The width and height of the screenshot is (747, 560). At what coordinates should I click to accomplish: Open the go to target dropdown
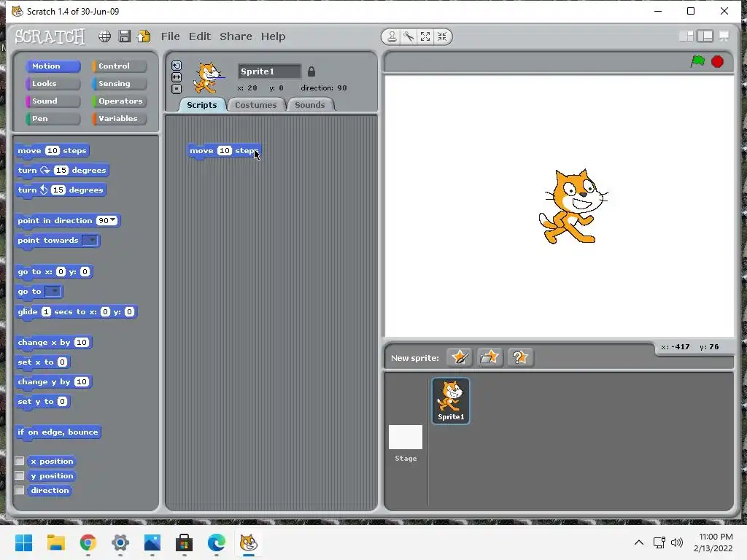point(53,292)
